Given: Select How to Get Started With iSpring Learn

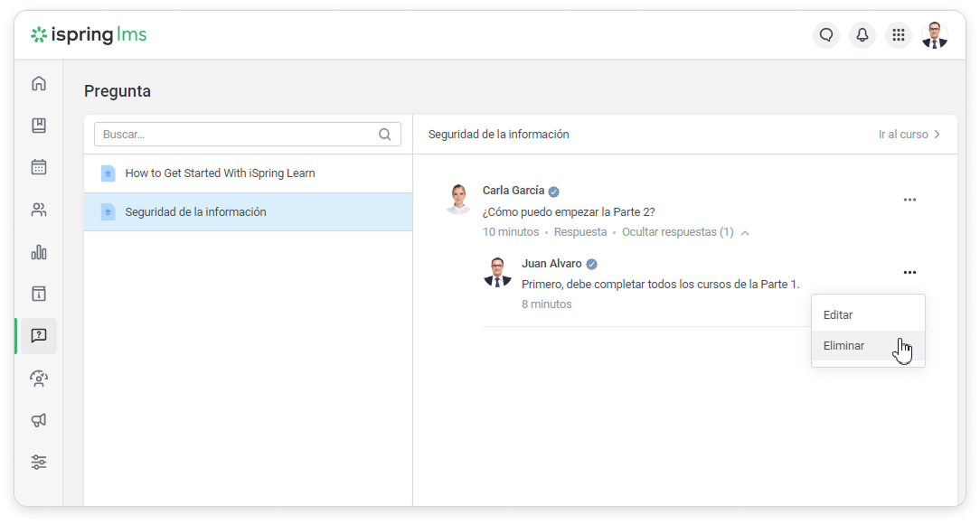Looking at the screenshot, I should (220, 173).
